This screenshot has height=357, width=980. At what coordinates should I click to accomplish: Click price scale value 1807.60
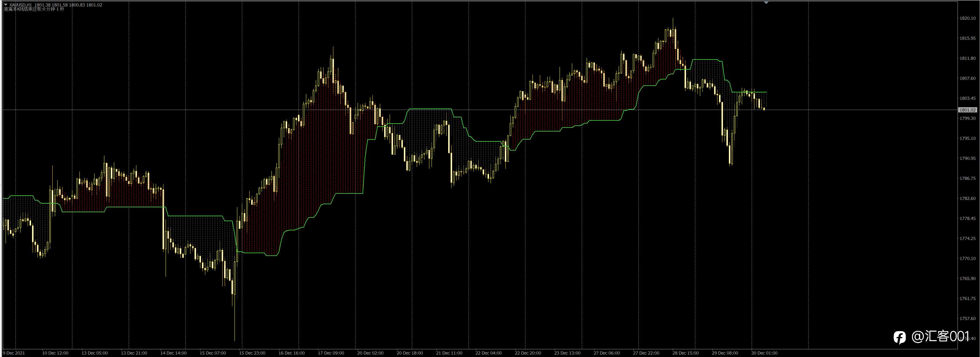(967, 79)
